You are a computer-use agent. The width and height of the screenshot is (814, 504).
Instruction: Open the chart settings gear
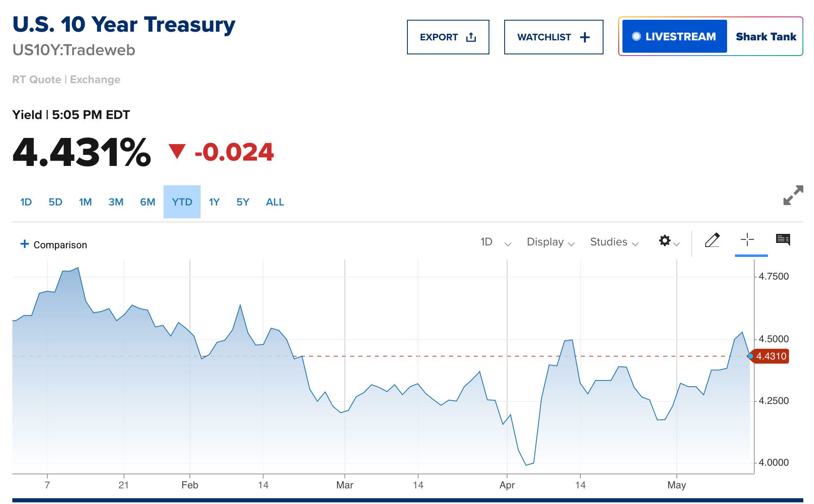point(665,240)
